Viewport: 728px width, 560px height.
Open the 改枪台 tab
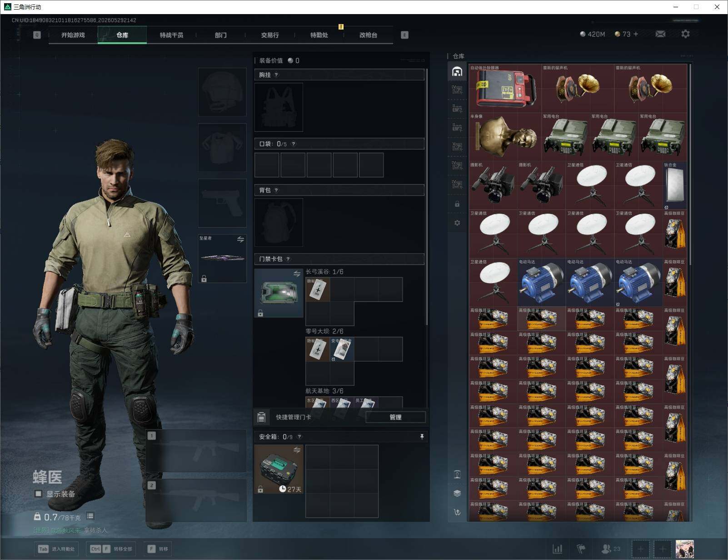coord(368,35)
